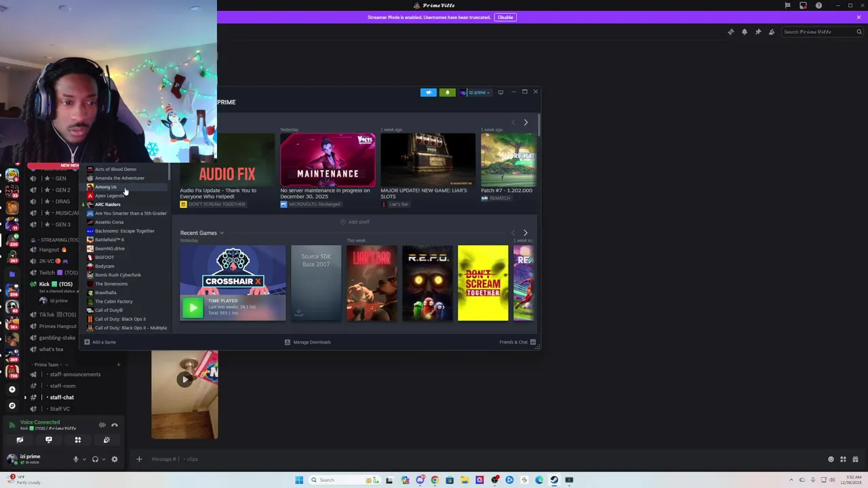Start an activity in Discord voice
The width and height of the screenshot is (868, 488).
click(x=77, y=440)
